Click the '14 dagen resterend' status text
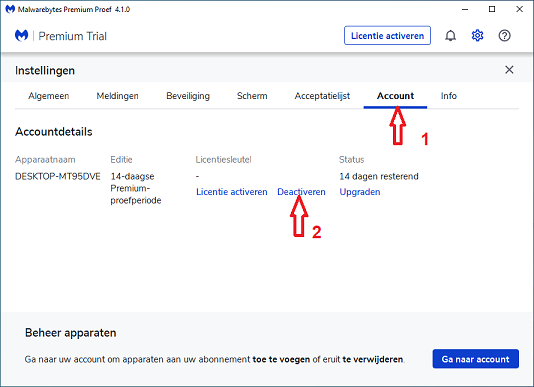This screenshot has height=387, width=534. [379, 176]
